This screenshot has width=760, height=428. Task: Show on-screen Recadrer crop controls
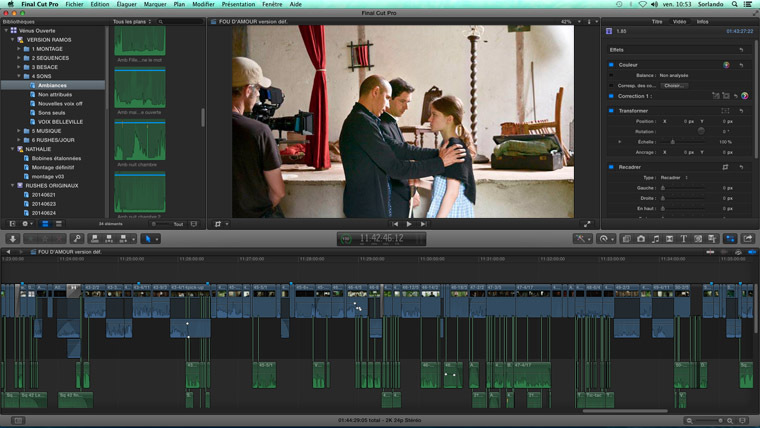tap(725, 167)
